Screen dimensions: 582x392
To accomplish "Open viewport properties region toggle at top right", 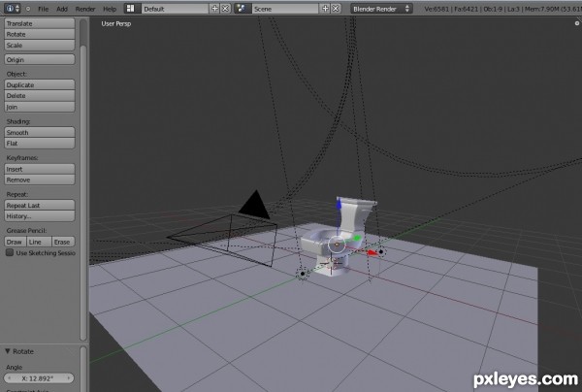I will (x=577, y=23).
